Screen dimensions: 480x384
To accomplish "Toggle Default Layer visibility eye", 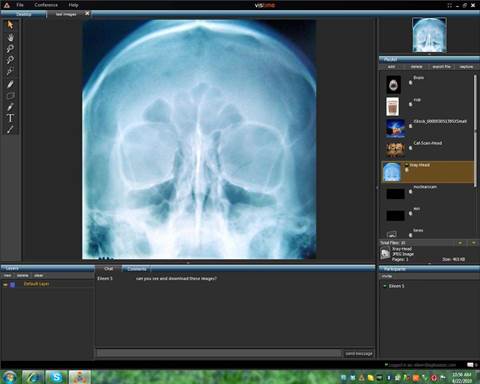I will pos(5,285).
